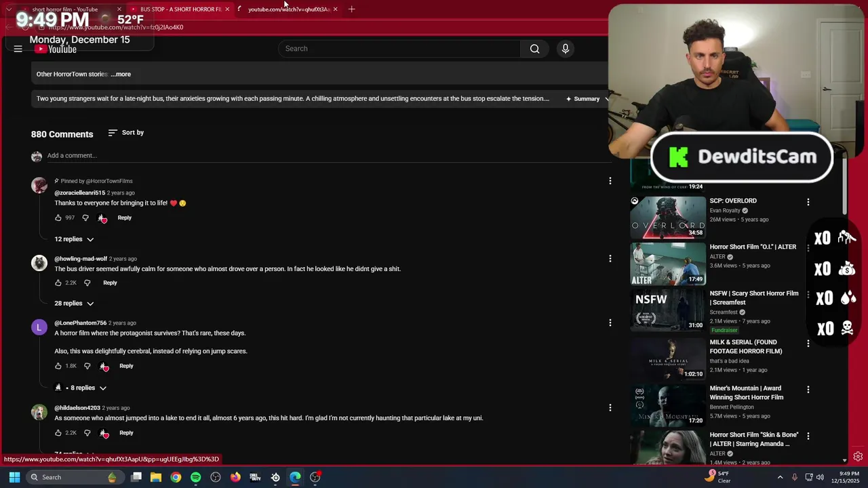
Task: Open the SCP: OVERLORD video thumbnail
Action: [x=668, y=217]
